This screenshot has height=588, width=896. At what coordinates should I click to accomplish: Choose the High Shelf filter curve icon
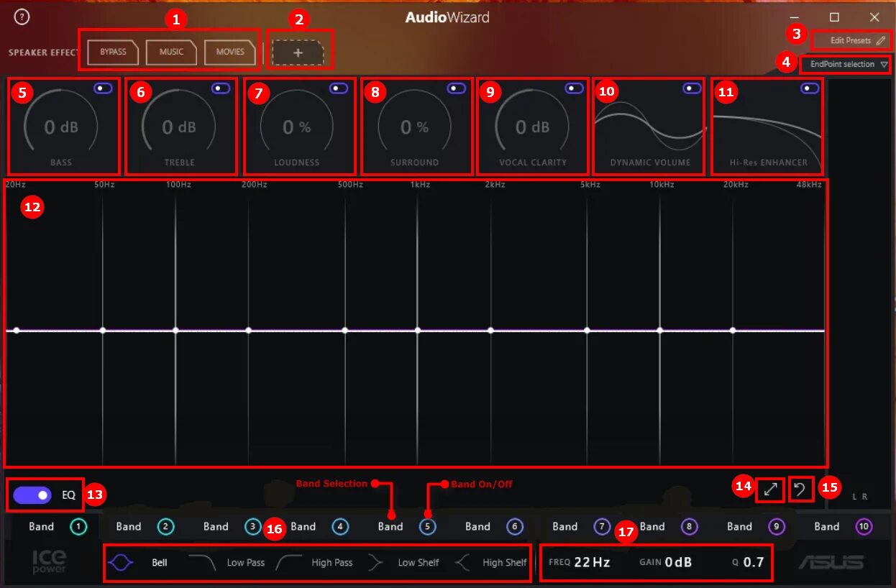coord(462,563)
